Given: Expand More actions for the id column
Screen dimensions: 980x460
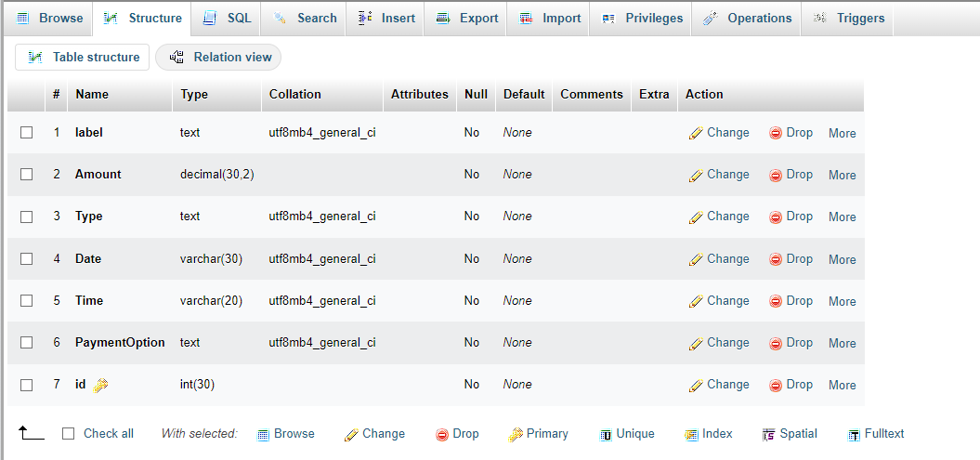Looking at the screenshot, I should tap(842, 385).
